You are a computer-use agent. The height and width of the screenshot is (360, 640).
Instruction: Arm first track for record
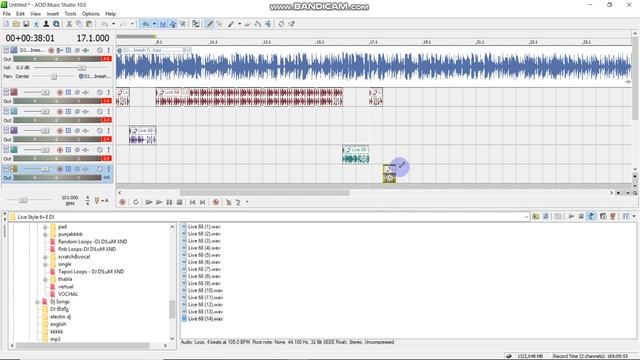pyautogui.click(x=51, y=50)
